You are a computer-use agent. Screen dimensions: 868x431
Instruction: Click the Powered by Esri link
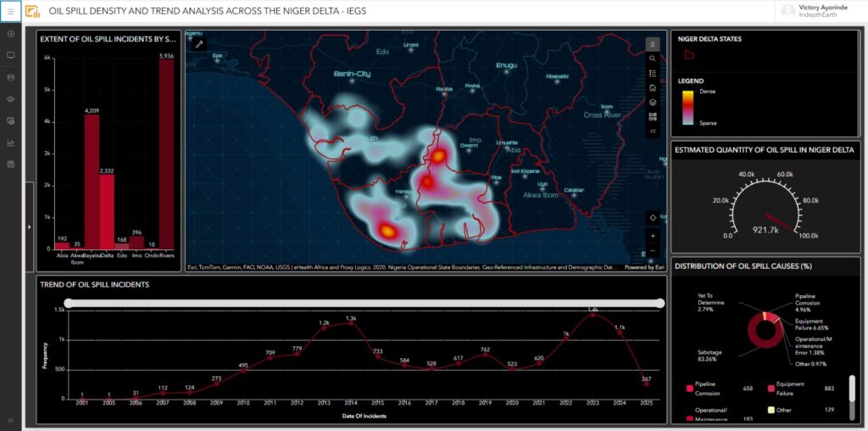pyautogui.click(x=645, y=267)
